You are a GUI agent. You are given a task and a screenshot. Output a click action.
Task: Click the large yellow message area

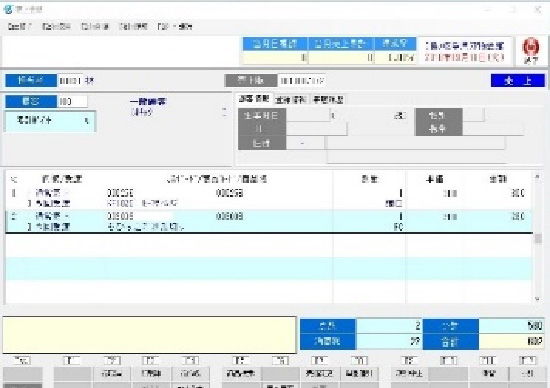pos(150,335)
